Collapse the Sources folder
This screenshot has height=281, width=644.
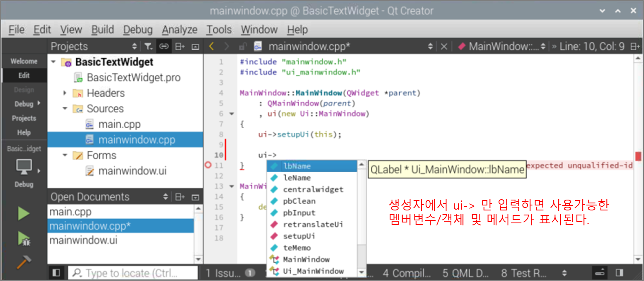[65, 108]
